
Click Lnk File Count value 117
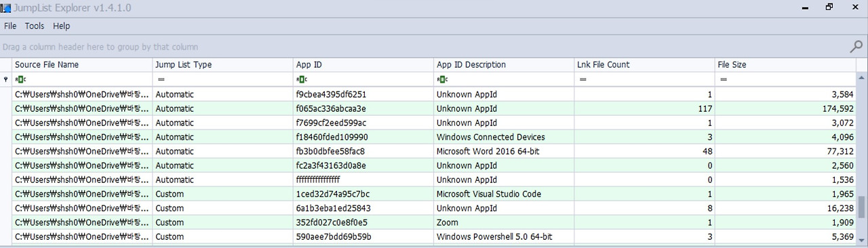[x=705, y=108]
